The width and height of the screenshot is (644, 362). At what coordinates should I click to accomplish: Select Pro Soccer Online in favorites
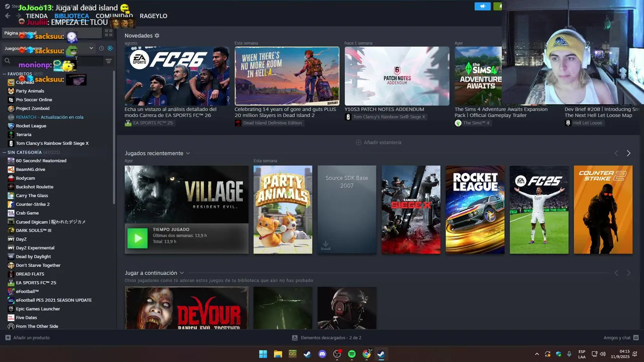point(34,100)
